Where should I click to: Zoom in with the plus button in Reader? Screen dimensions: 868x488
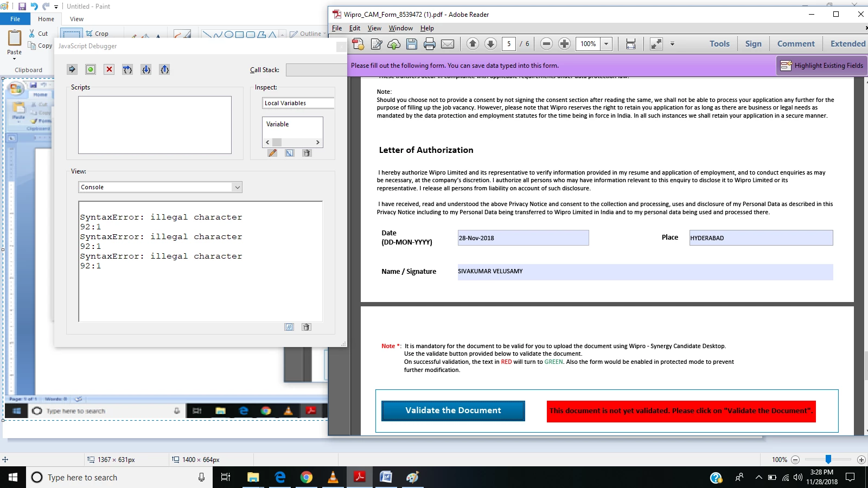[x=564, y=44]
